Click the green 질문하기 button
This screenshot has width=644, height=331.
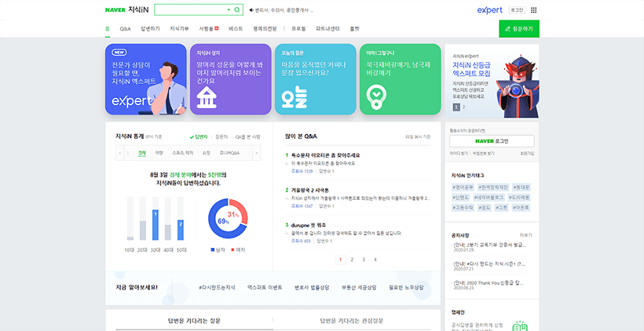point(519,29)
